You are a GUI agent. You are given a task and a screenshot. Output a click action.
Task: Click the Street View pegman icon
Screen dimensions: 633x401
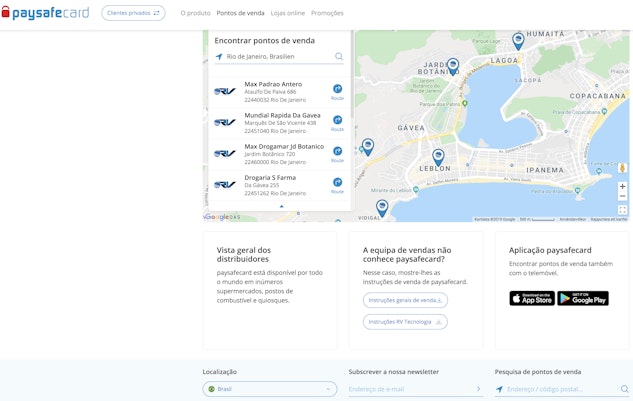(622, 168)
